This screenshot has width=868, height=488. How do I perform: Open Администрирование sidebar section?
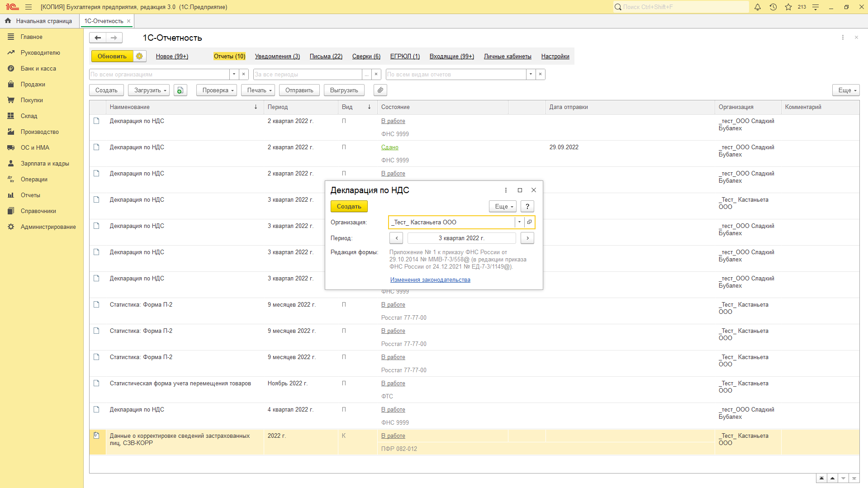coord(48,227)
